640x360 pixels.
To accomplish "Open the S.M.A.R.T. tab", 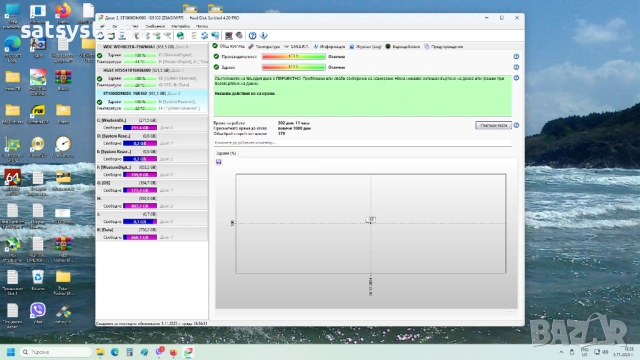I will pos(296,47).
